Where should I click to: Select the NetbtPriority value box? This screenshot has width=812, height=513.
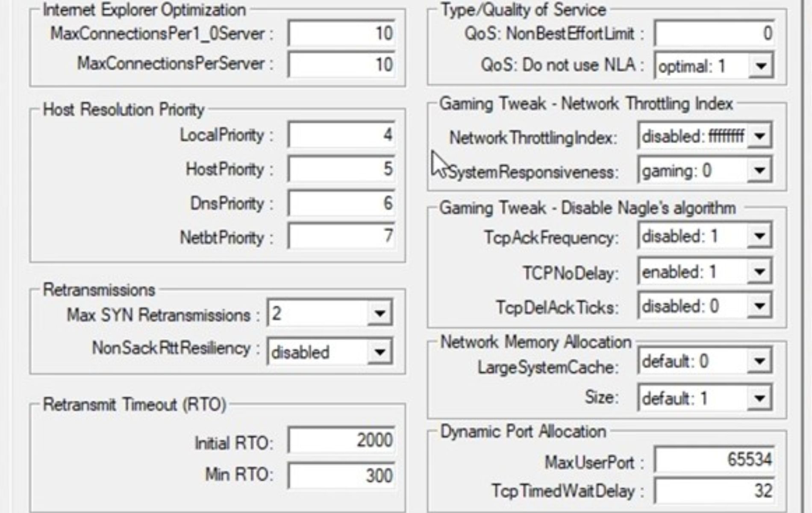pos(342,236)
